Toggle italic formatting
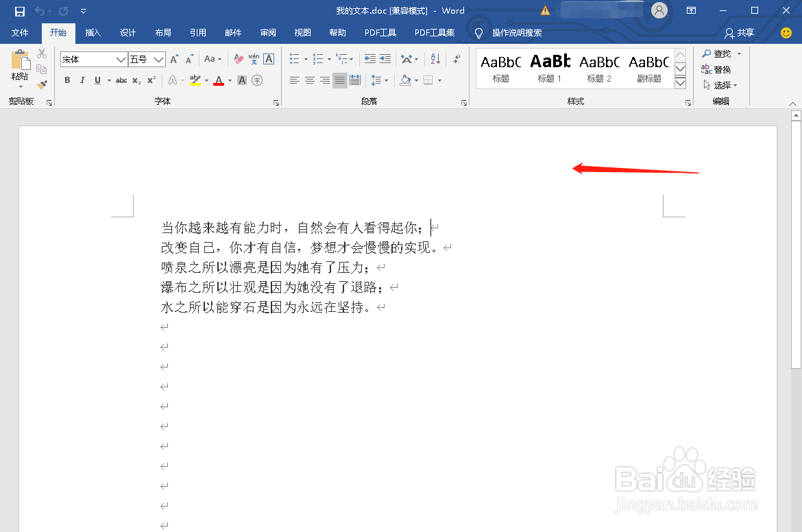 coord(83,80)
